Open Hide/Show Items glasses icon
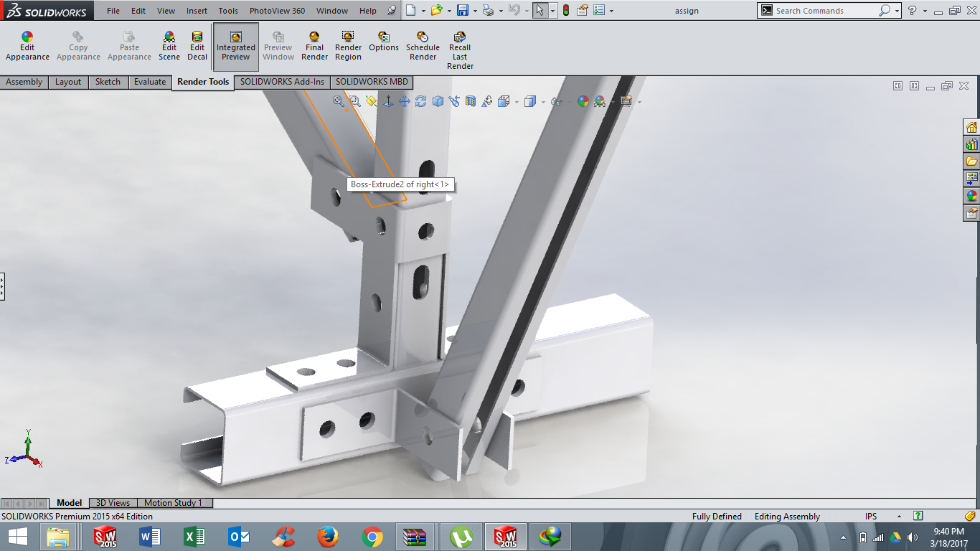980x551 pixels. tap(556, 102)
